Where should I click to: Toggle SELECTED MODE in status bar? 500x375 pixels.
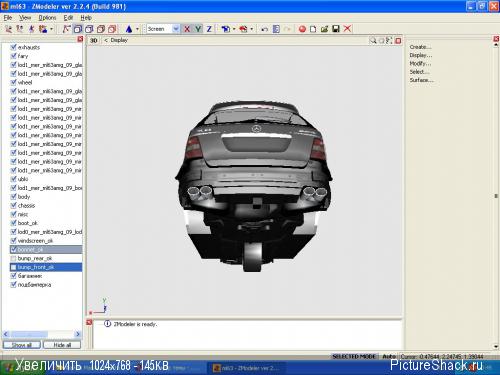pos(354,356)
